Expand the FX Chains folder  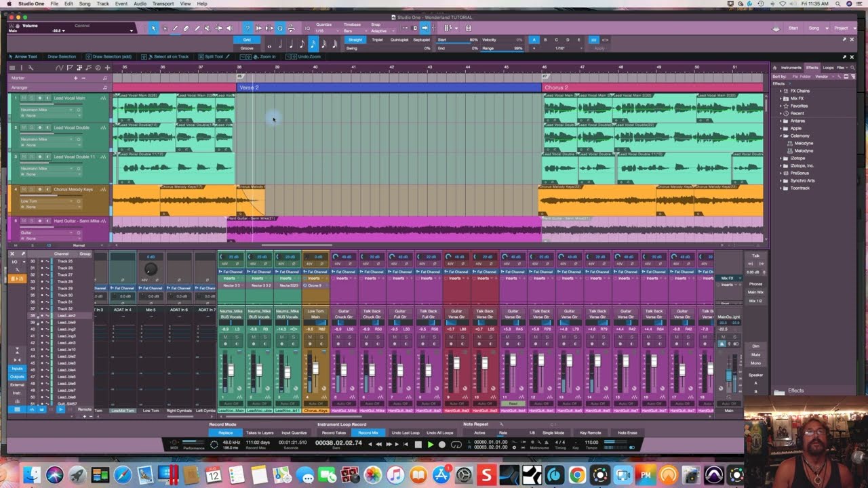(x=781, y=91)
